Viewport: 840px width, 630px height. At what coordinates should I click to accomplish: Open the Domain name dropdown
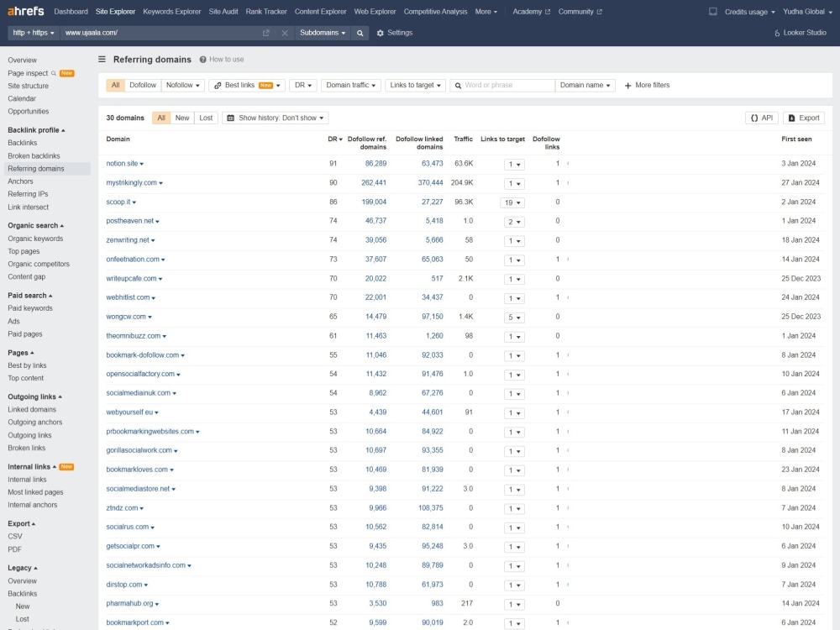tap(585, 85)
